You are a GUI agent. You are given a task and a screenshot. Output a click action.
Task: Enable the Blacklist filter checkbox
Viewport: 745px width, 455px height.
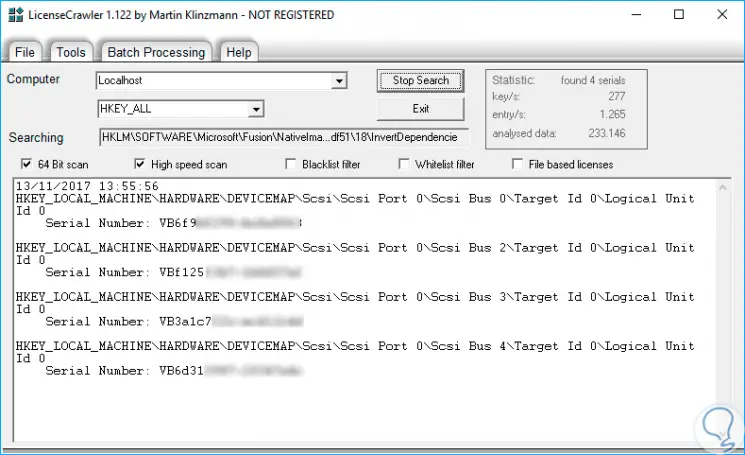(291, 164)
